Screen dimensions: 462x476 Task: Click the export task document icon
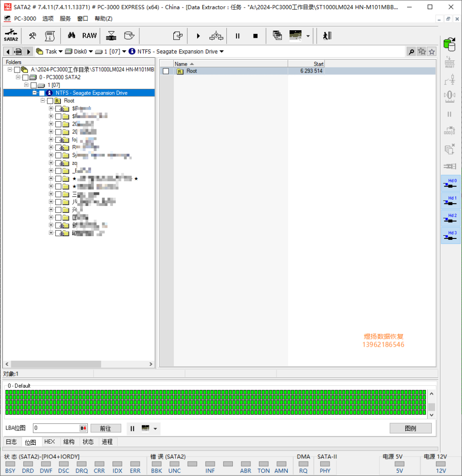(178, 36)
